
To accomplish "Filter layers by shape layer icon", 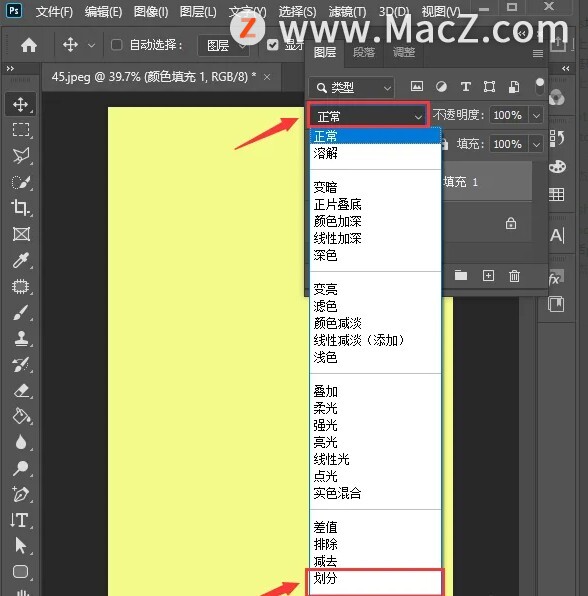I will (x=490, y=87).
